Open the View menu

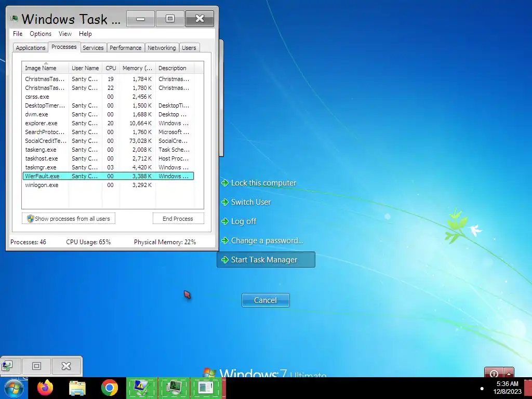pos(65,34)
